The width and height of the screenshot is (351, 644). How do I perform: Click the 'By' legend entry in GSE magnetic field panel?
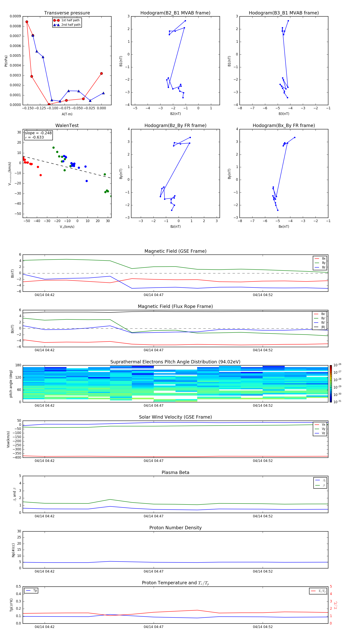[x=320, y=263]
